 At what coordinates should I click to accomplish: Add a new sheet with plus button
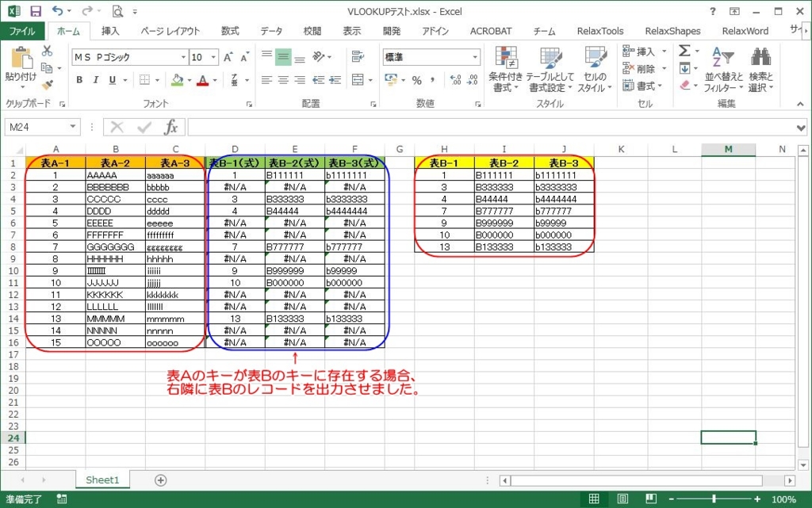click(160, 480)
